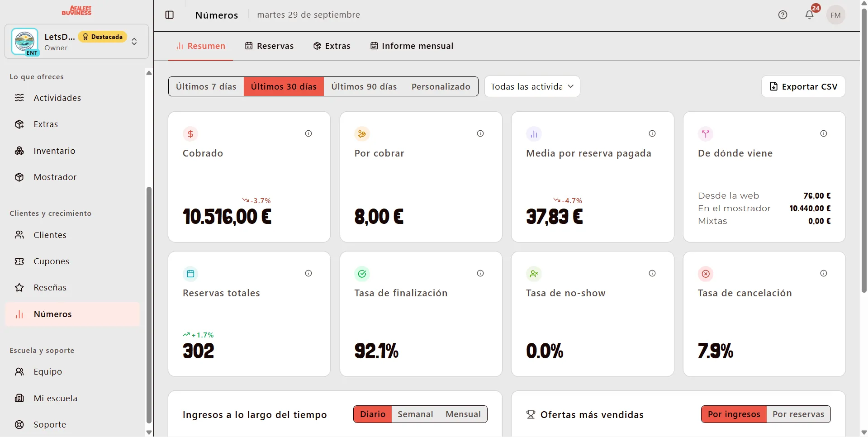The image size is (868, 437).
Task: Open Clientes in sidebar
Action: coord(72,235)
